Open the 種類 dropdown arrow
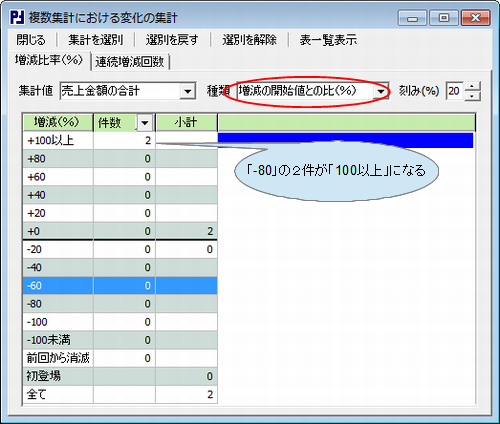The image size is (500, 424). [x=381, y=91]
